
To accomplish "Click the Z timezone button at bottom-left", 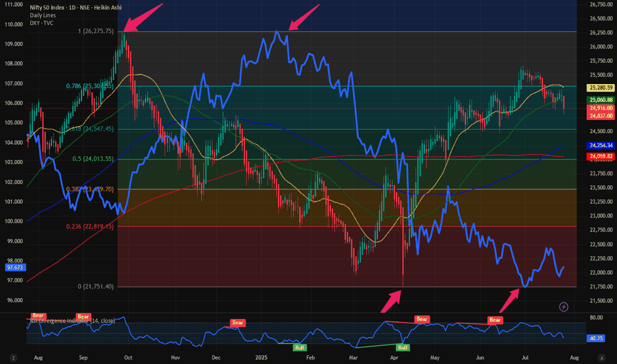I will point(13,357).
